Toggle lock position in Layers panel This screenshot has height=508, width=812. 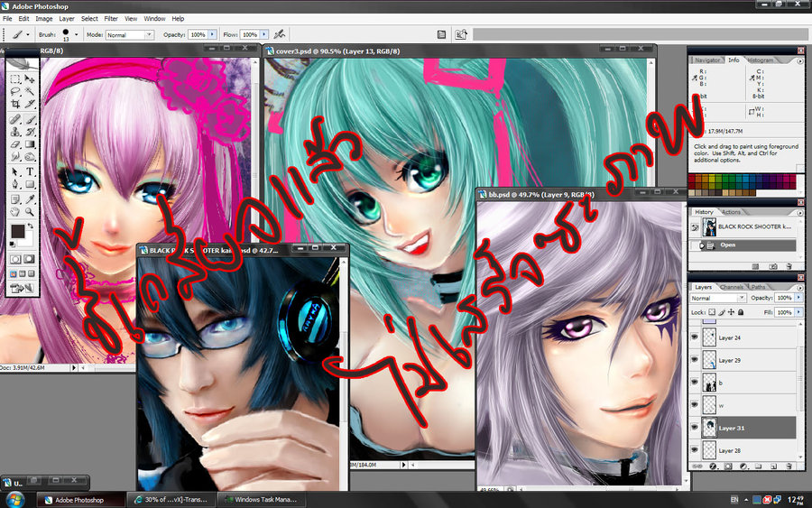tap(731, 311)
